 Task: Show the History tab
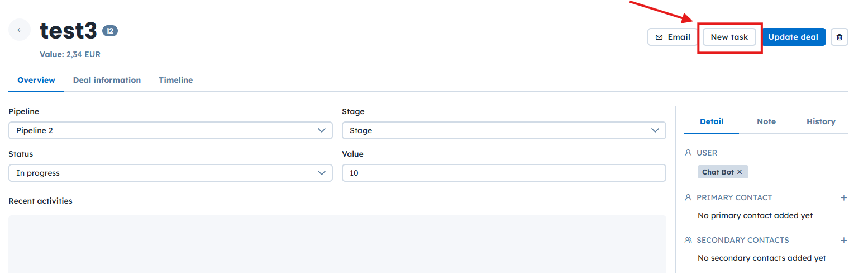821,121
